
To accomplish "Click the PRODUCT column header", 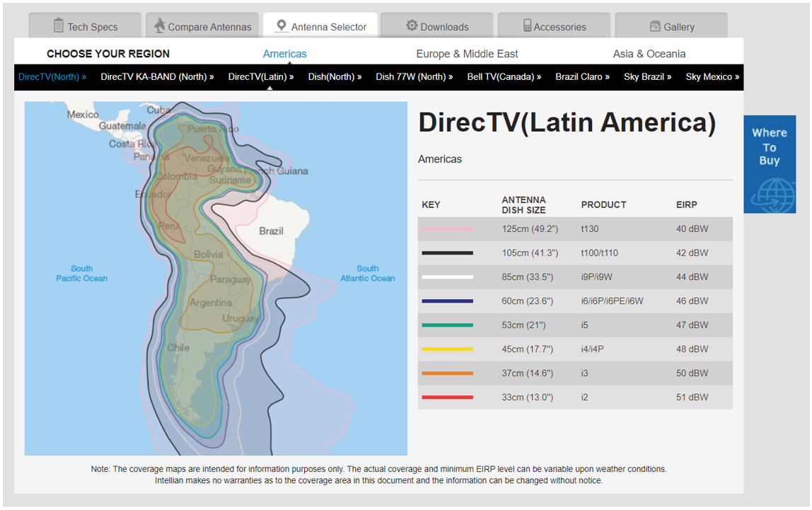I will 604,205.
